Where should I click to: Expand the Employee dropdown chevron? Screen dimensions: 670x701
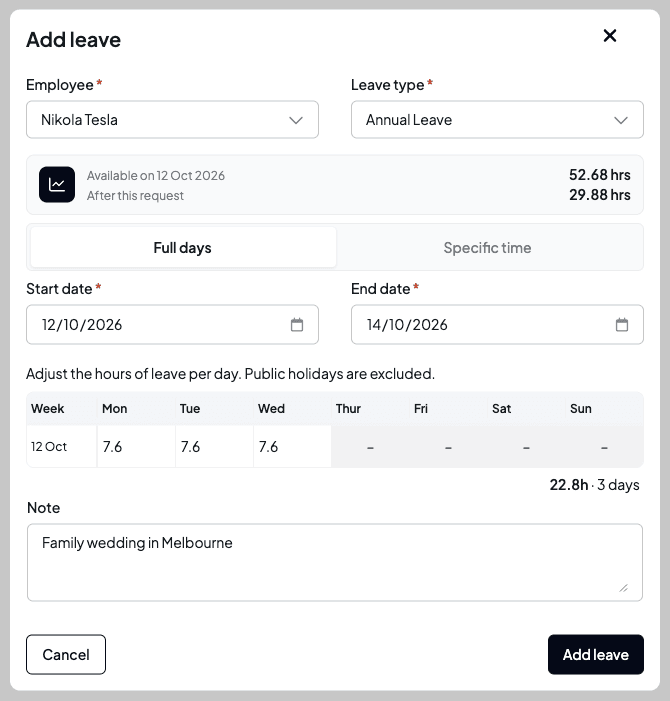pos(296,120)
